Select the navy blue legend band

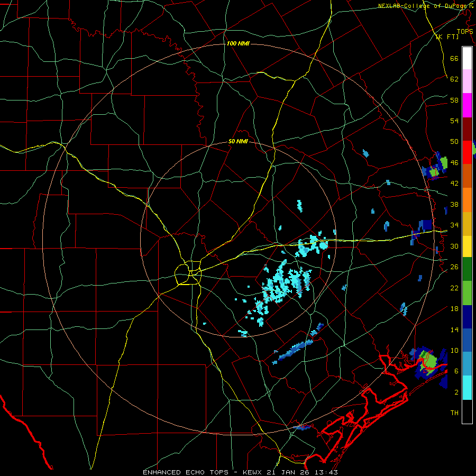[467, 317]
